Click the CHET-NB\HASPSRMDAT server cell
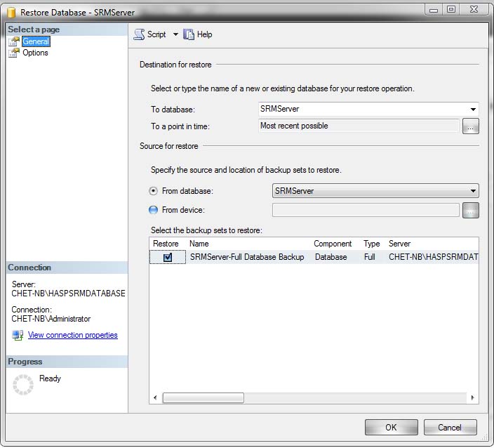 tap(434, 257)
